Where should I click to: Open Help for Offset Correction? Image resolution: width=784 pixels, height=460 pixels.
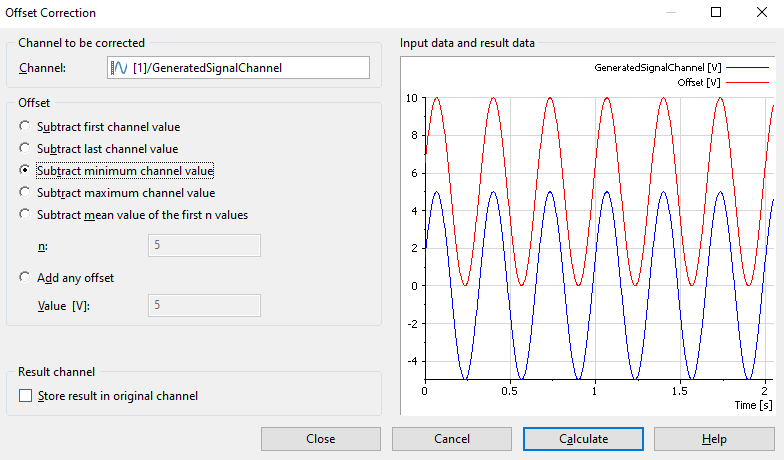[x=714, y=439]
